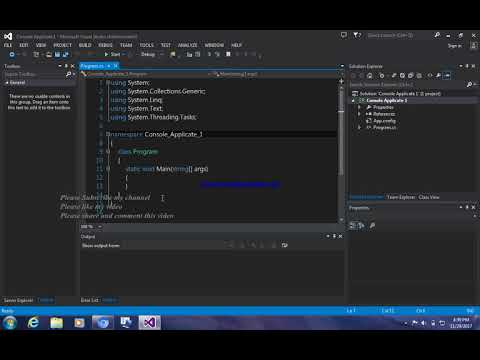The height and width of the screenshot is (360, 480).
Task: Open the TEST menu
Action: [x=166, y=45]
